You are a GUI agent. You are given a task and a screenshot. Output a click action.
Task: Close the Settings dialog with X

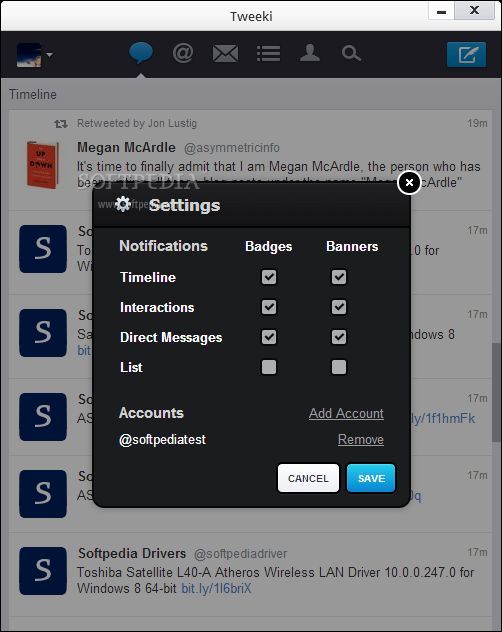(409, 183)
